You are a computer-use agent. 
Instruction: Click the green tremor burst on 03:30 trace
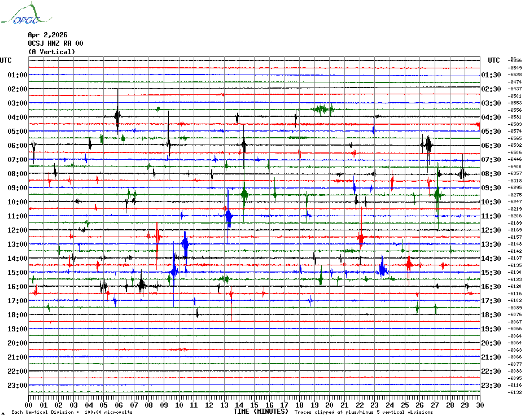[x=322, y=109]
